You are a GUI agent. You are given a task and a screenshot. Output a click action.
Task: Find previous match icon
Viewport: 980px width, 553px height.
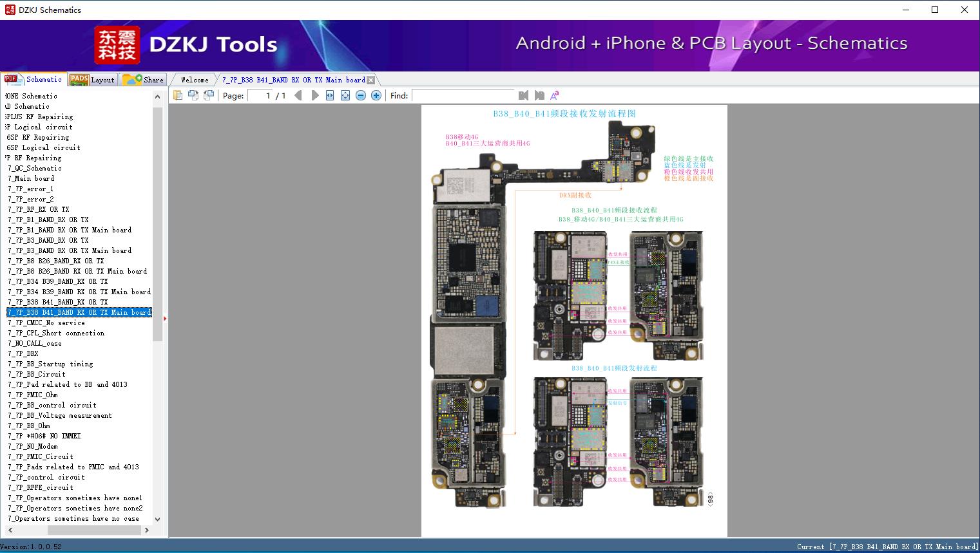[523, 95]
